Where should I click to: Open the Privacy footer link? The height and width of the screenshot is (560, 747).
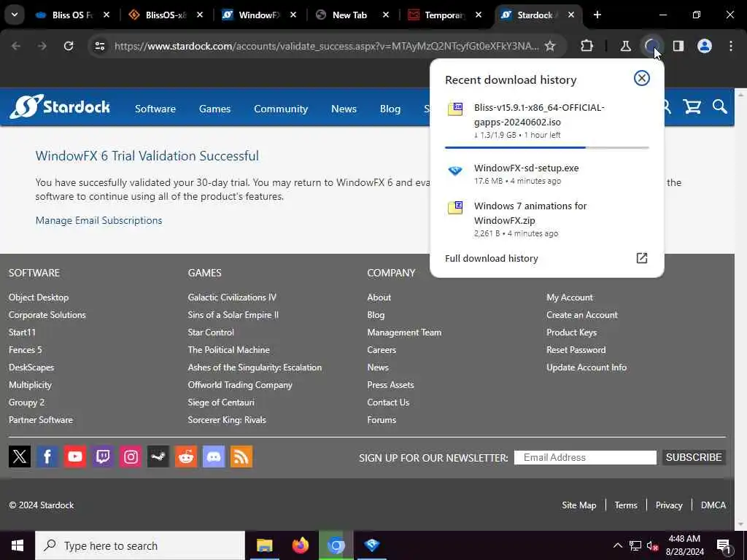pos(669,505)
